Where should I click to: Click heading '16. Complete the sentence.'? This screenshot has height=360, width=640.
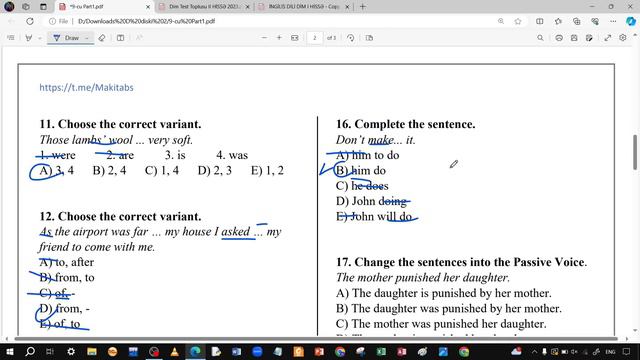pos(406,124)
